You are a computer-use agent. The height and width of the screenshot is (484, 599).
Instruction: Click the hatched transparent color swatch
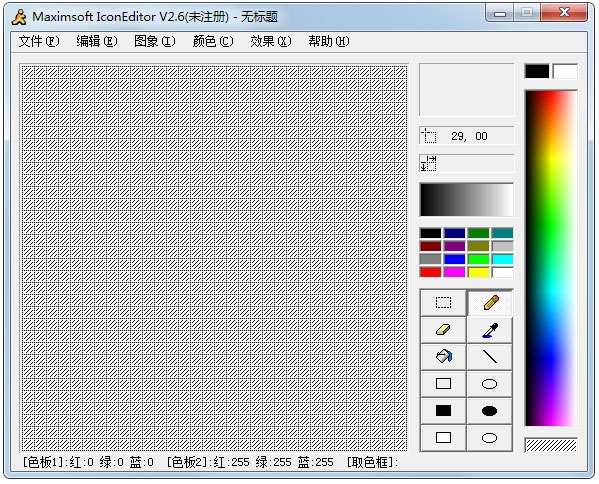click(x=550, y=445)
